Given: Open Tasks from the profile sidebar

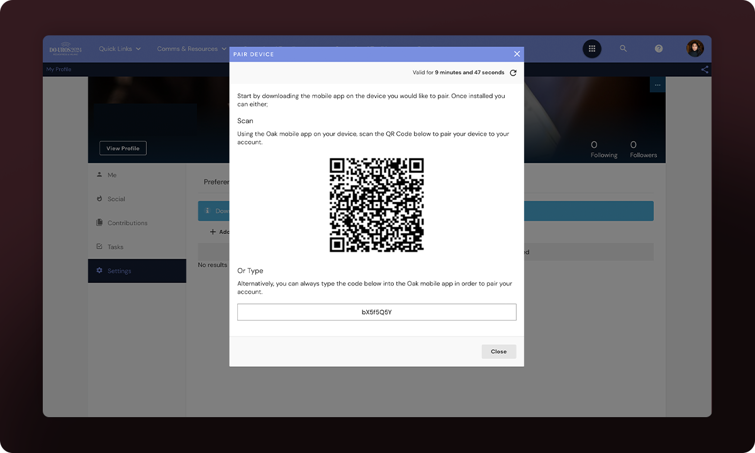Looking at the screenshot, I should [x=116, y=247].
